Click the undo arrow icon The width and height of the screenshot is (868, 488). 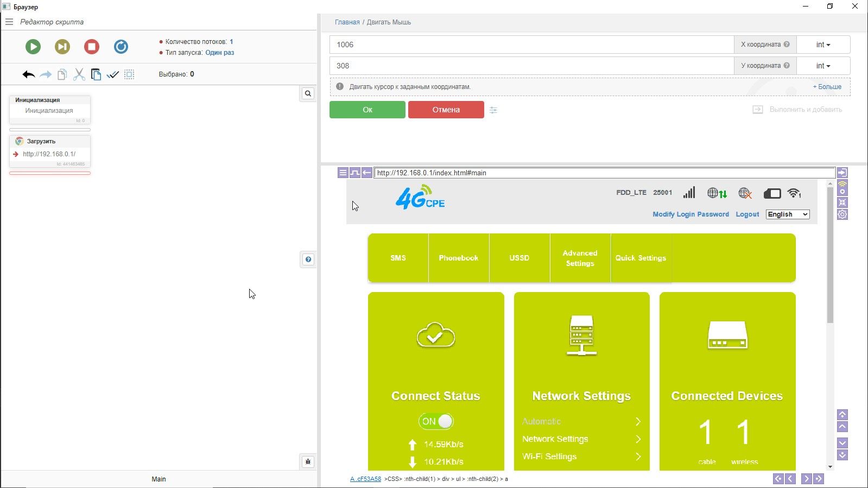click(x=29, y=74)
